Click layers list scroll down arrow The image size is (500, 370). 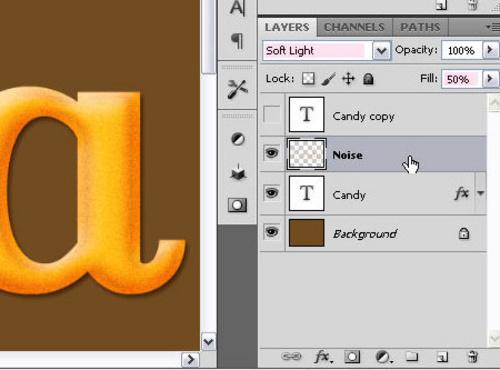[x=494, y=339]
